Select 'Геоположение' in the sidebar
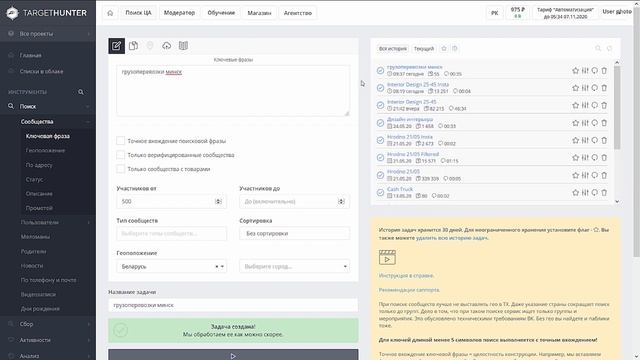 pyautogui.click(x=45, y=151)
